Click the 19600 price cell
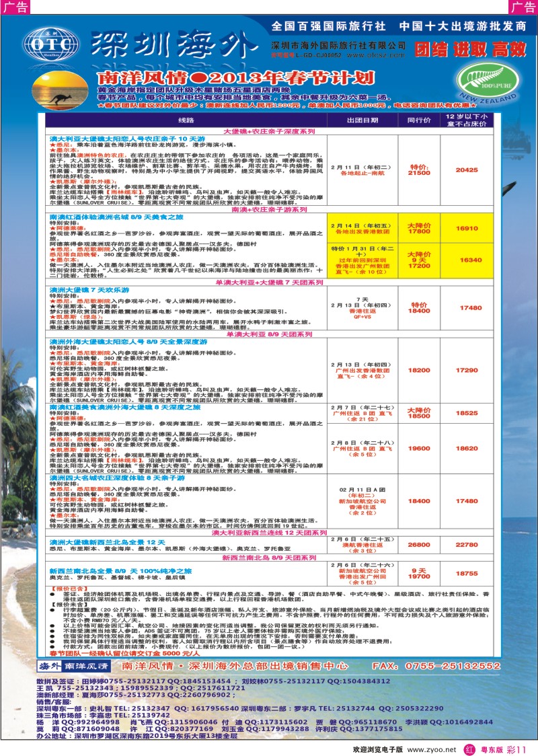 point(419,449)
